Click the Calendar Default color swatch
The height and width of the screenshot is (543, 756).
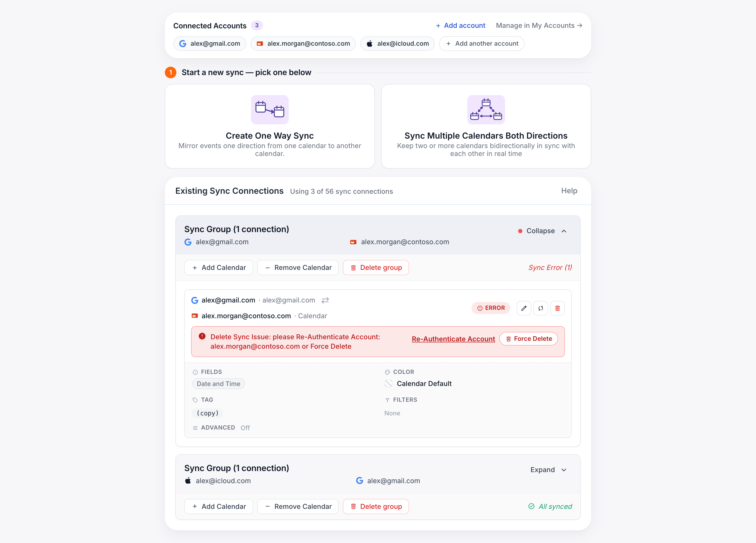point(388,384)
